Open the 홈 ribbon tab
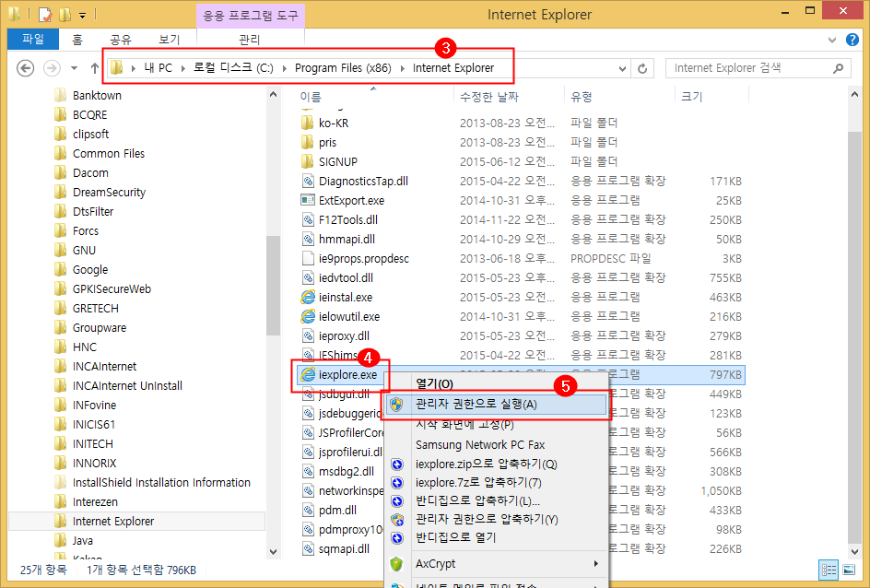This screenshot has height=588, width=870. pos(77,40)
